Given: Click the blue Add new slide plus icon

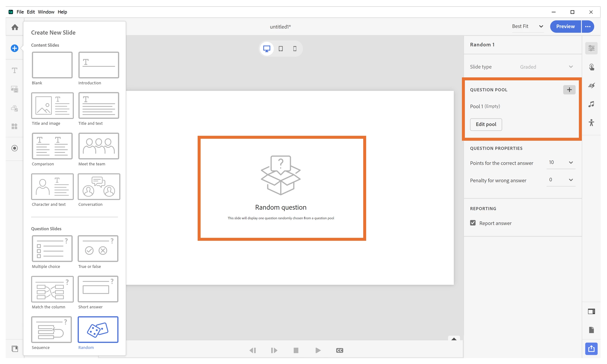Looking at the screenshot, I should pos(15,48).
